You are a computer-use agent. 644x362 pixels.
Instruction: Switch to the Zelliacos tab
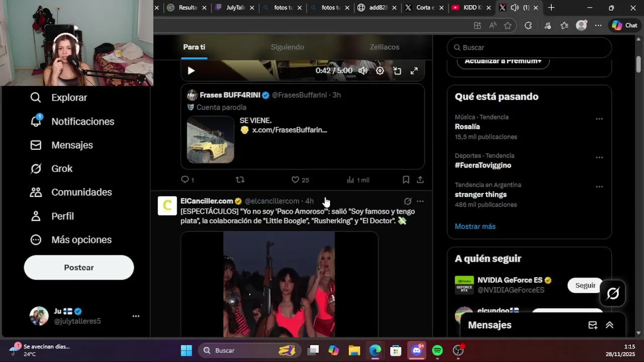384,47
